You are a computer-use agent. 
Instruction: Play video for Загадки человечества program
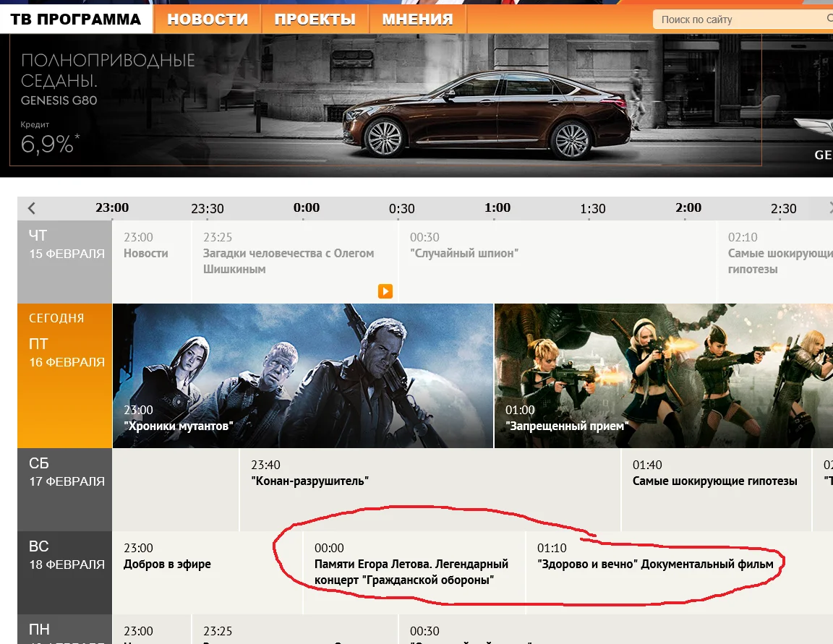385,291
